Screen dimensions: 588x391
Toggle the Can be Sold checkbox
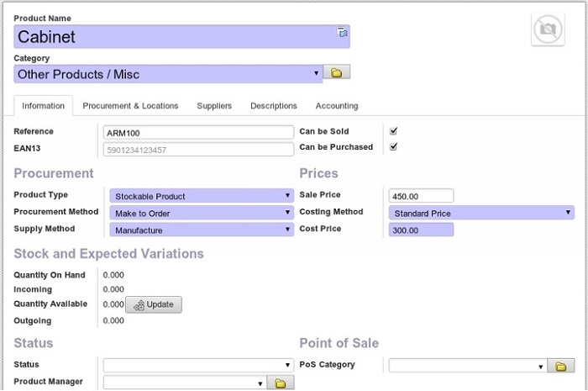(393, 131)
